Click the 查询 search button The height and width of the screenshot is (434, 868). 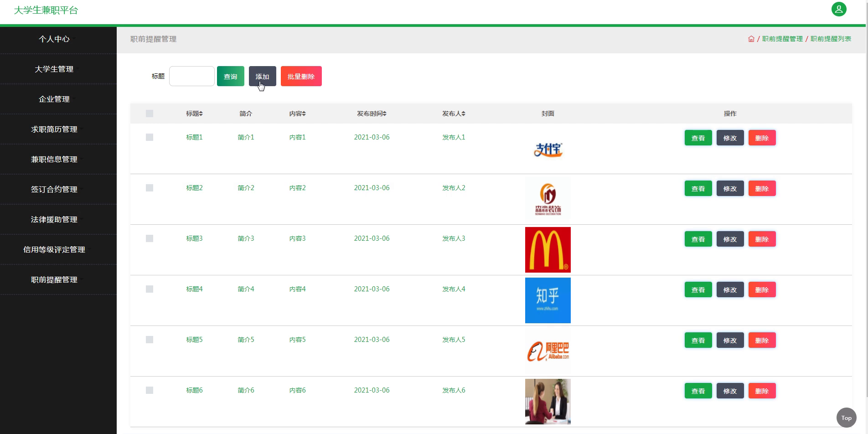pos(231,76)
